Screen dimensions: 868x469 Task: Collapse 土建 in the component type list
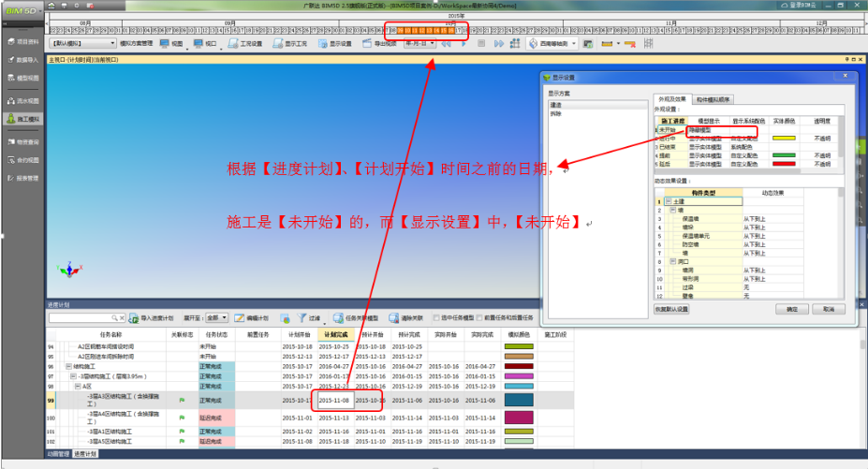click(669, 201)
